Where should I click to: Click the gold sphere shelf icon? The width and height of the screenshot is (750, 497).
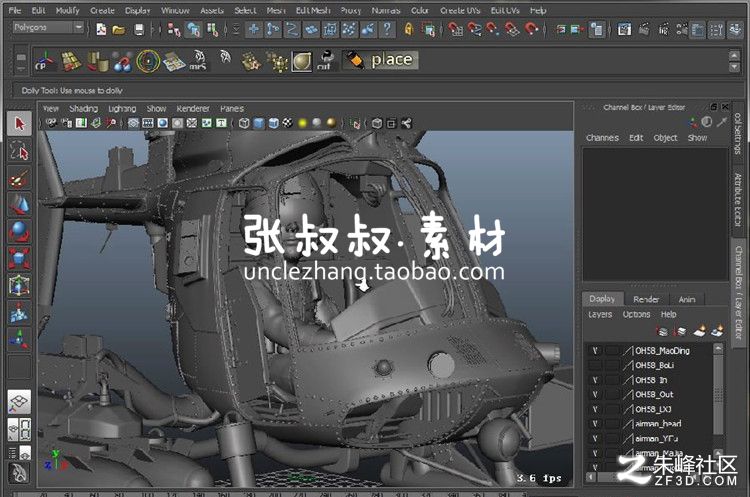tap(302, 61)
